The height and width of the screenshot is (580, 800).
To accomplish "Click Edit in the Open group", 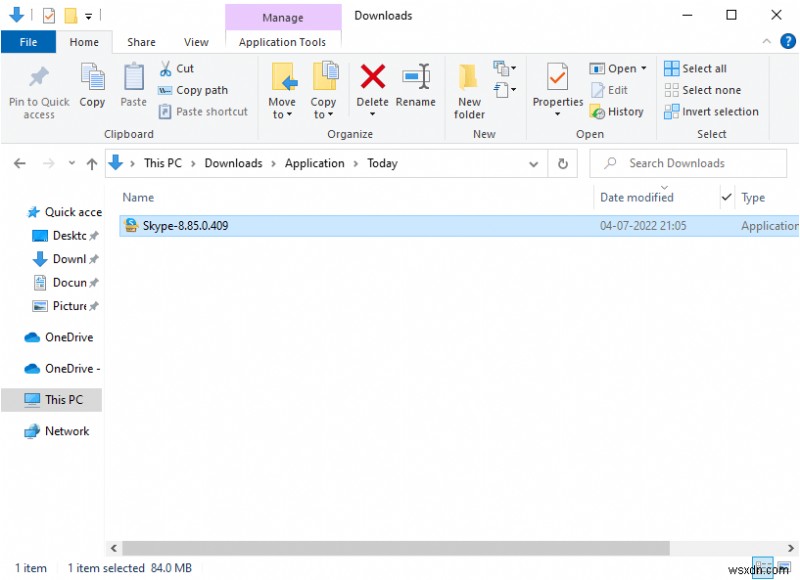I will tap(609, 90).
